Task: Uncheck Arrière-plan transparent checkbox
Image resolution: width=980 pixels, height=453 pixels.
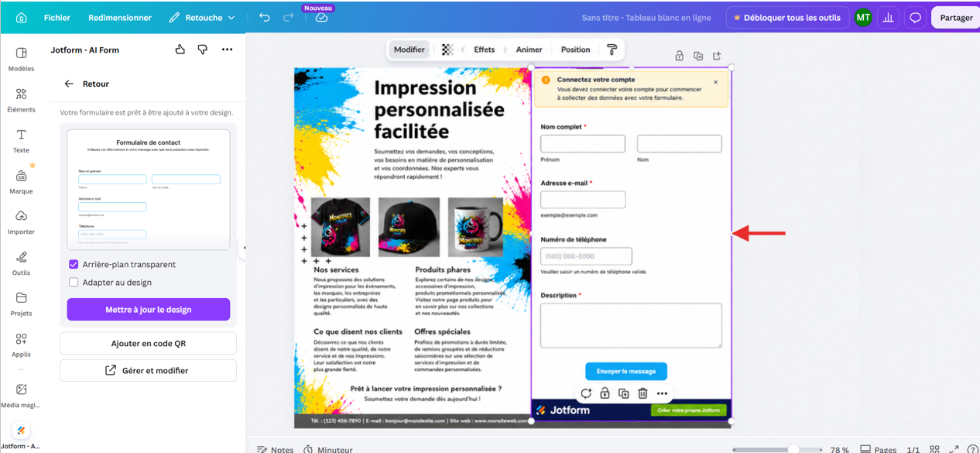Action: pos(74,264)
